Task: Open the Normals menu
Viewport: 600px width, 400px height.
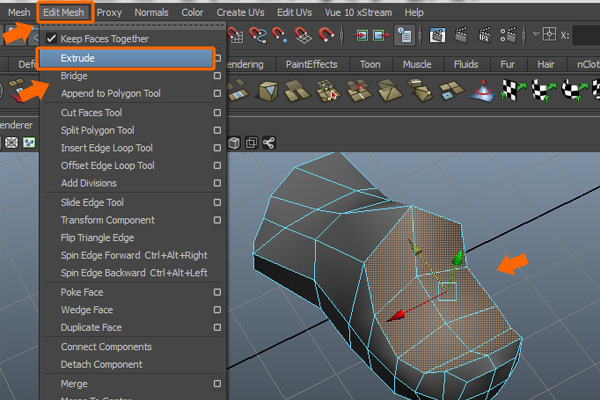Action: (152, 12)
